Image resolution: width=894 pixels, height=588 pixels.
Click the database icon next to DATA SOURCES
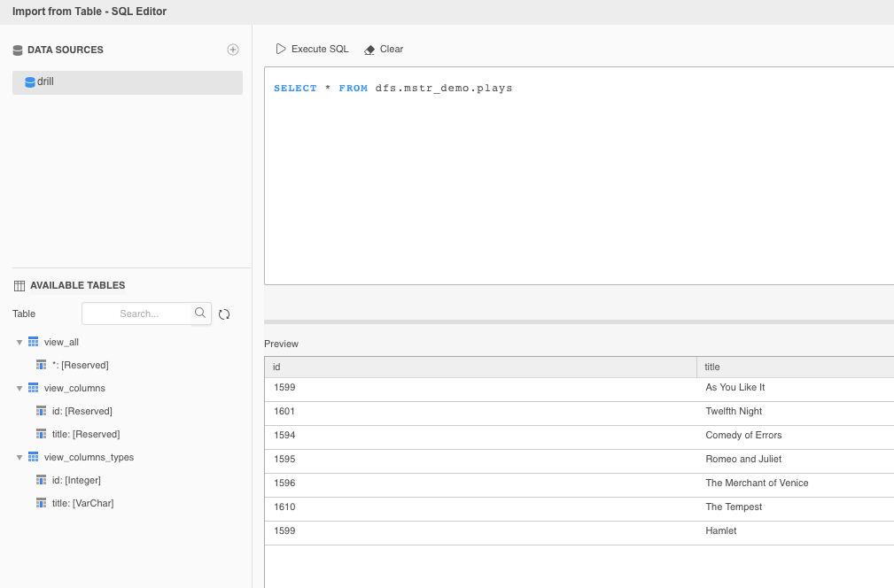point(17,50)
